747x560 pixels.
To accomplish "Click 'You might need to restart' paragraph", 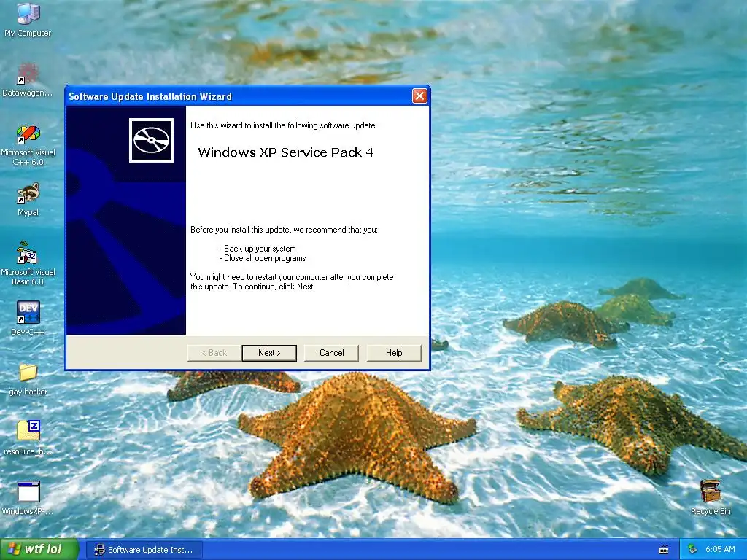I will click(292, 282).
